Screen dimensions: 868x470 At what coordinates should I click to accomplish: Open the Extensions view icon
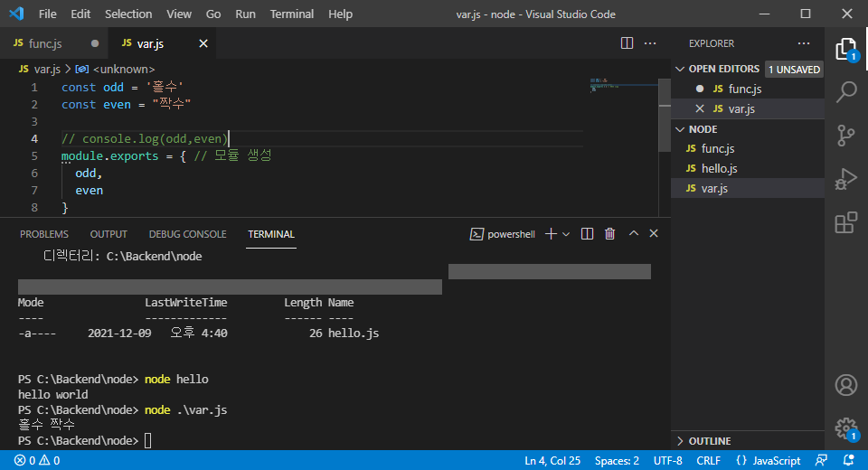tap(846, 222)
